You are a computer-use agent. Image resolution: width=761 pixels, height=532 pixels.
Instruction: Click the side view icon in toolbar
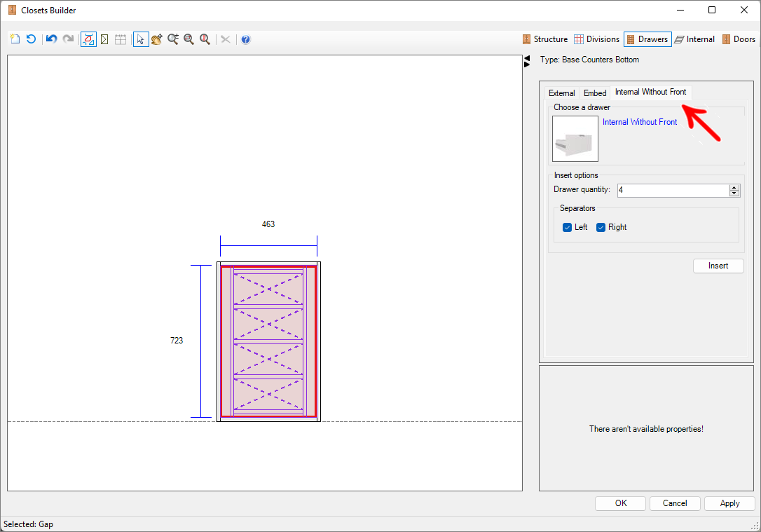[104, 39]
